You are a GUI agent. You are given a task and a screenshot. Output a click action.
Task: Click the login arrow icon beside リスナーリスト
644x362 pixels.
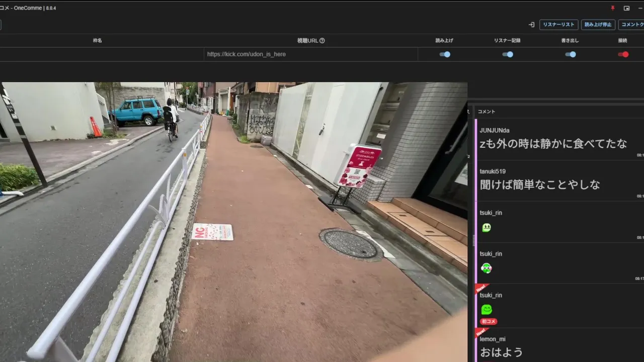[x=531, y=25]
